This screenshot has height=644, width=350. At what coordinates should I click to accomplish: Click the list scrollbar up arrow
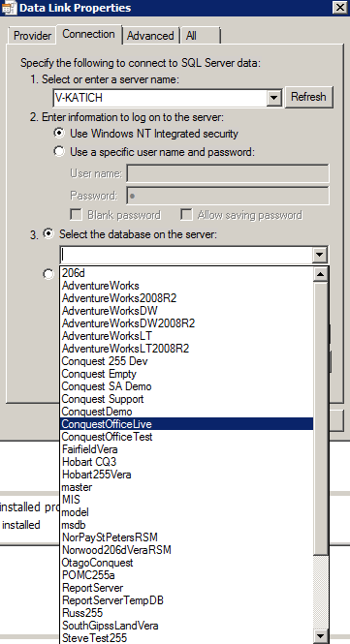click(x=320, y=274)
